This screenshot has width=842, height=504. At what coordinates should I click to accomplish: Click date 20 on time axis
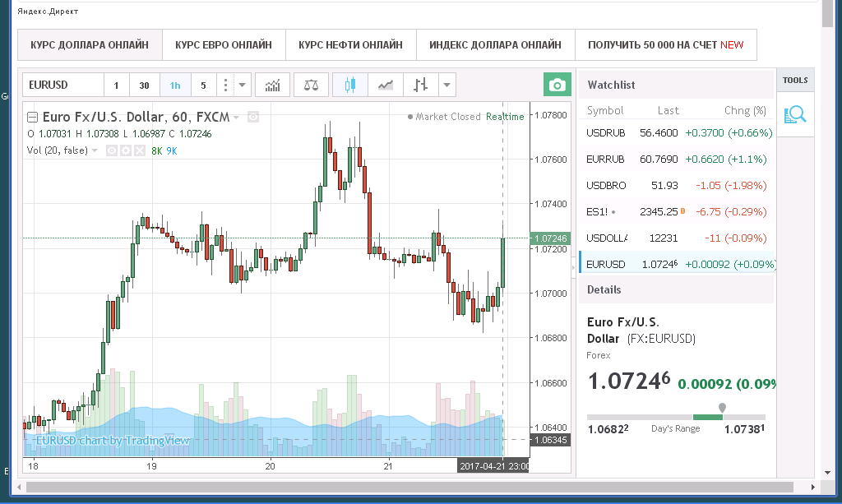[270, 466]
